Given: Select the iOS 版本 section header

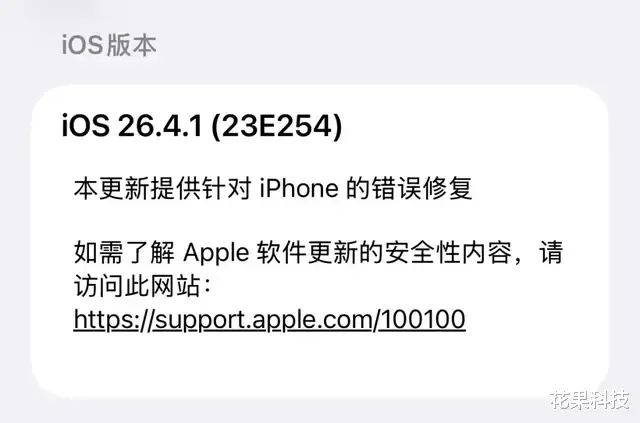Looking at the screenshot, I should [109, 45].
